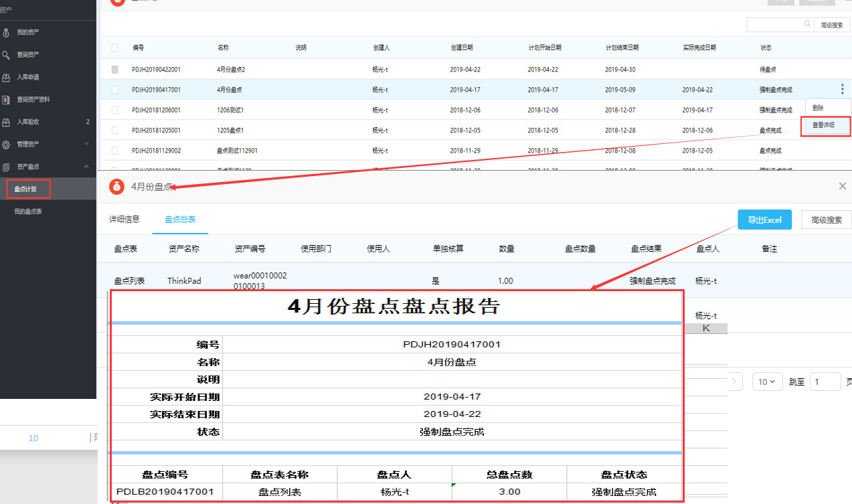The image size is (852, 504).
Task: Click the three-dot menu on the 4月份盘点 row
Action: (841, 90)
